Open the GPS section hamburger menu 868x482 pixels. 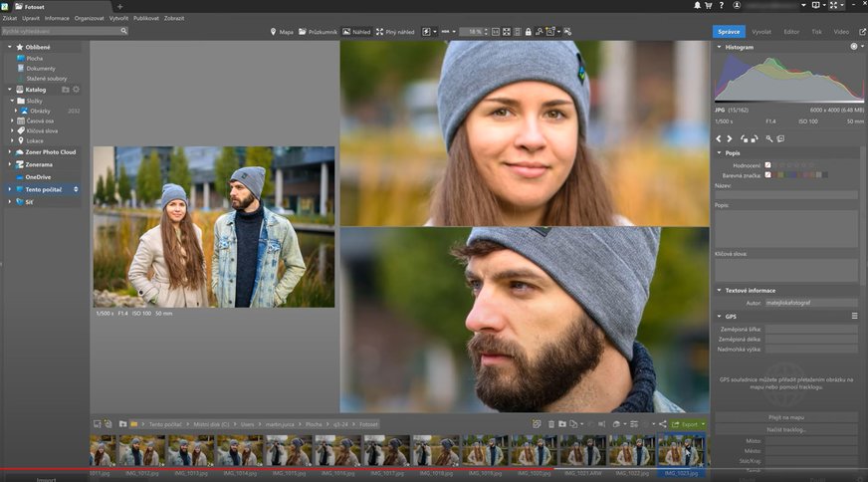tap(853, 316)
